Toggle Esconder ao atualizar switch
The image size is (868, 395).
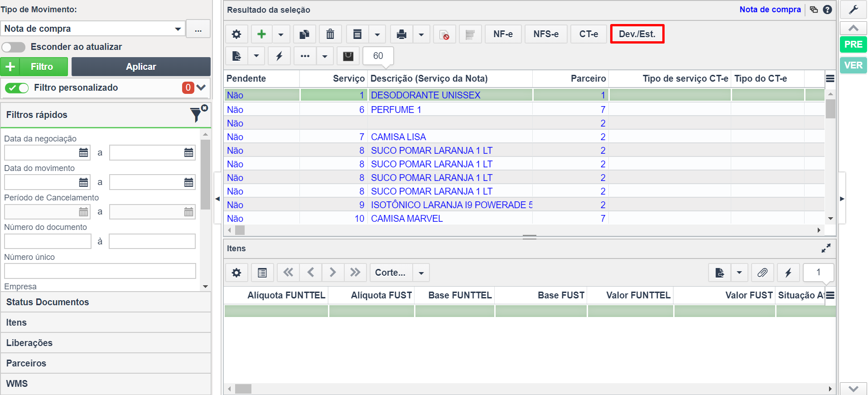coord(14,47)
